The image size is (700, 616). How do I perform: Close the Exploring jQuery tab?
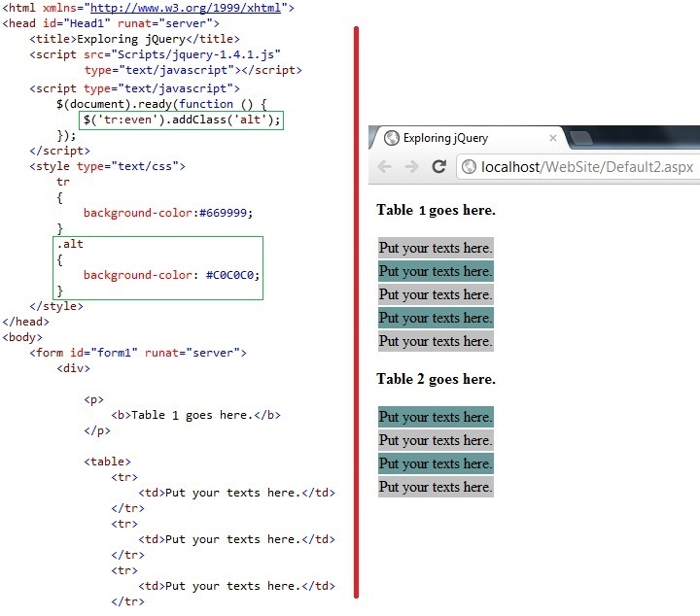[552, 138]
